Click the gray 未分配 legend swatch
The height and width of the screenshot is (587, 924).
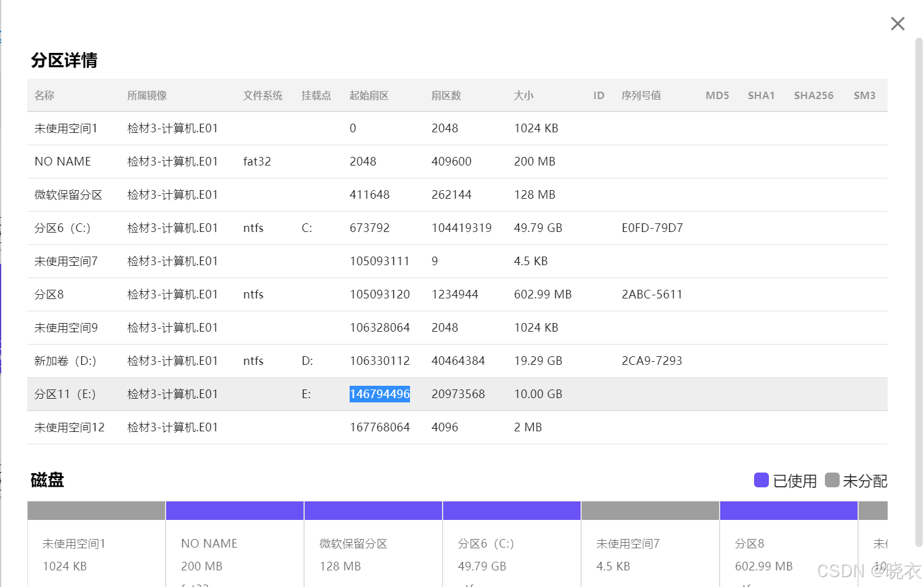832,480
